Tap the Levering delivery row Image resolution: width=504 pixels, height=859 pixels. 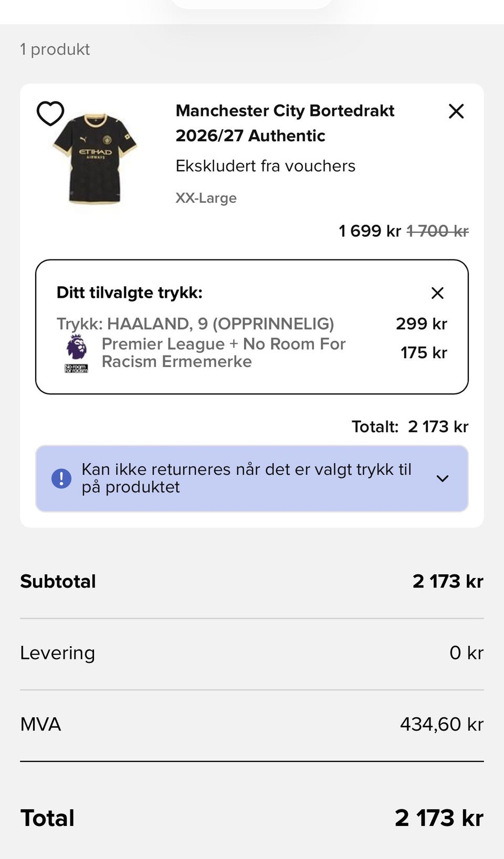[252, 653]
